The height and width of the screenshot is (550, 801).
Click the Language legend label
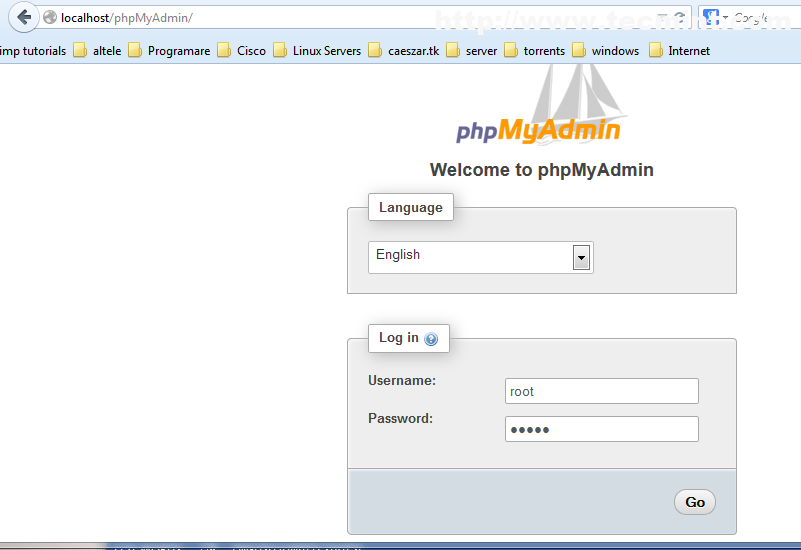pyautogui.click(x=411, y=207)
